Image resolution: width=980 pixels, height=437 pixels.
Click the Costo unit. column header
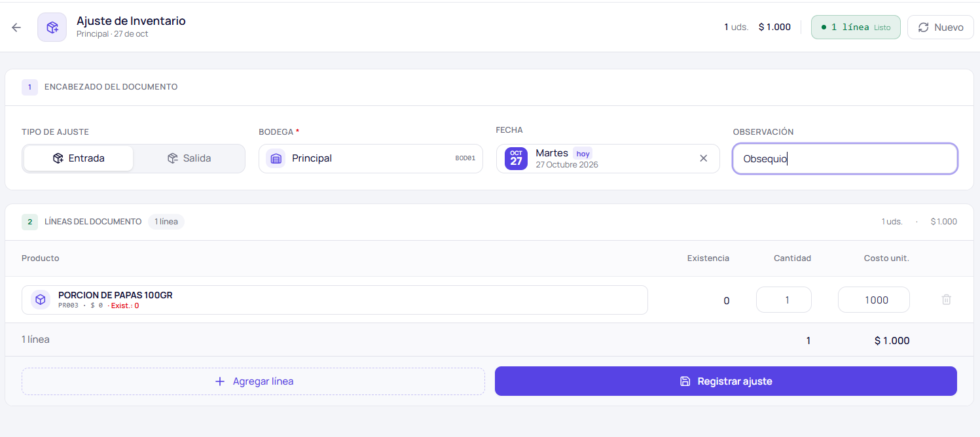(x=886, y=258)
